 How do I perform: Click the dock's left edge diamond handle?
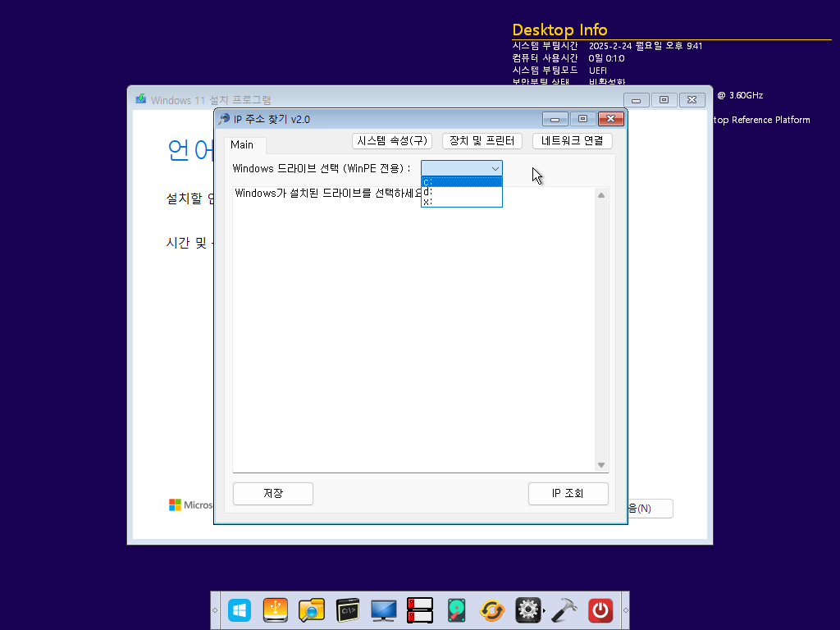tap(215, 610)
